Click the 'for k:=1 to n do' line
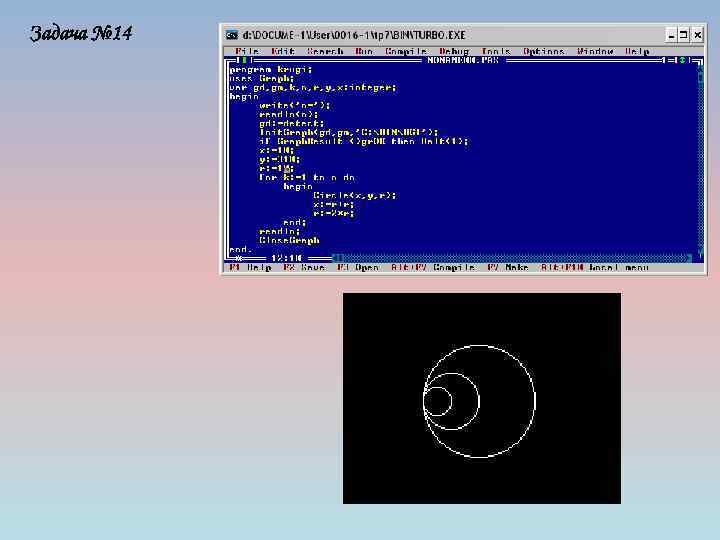Image resolution: width=720 pixels, height=540 pixels. (x=307, y=178)
